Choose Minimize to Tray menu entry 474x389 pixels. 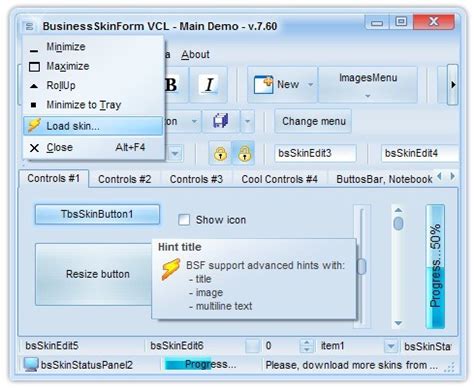(x=93, y=105)
